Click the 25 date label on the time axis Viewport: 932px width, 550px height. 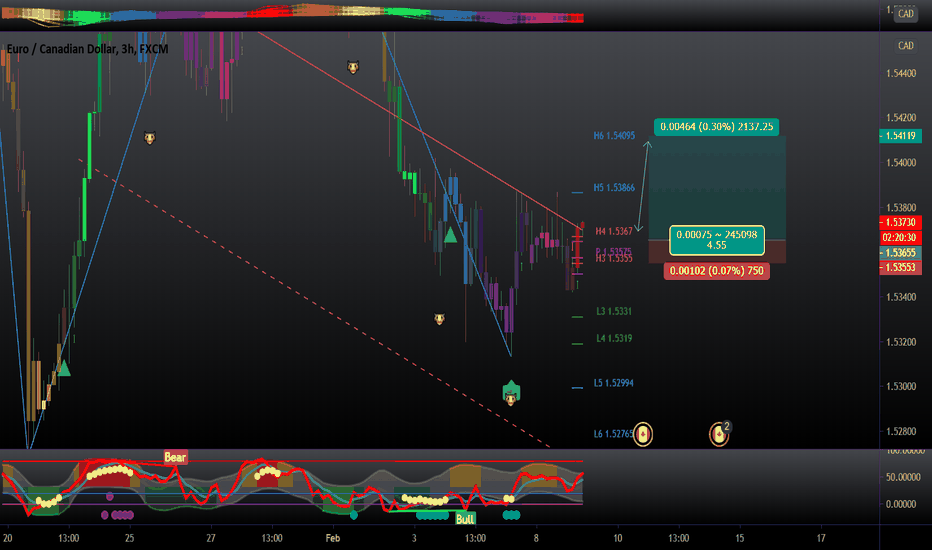point(130,538)
